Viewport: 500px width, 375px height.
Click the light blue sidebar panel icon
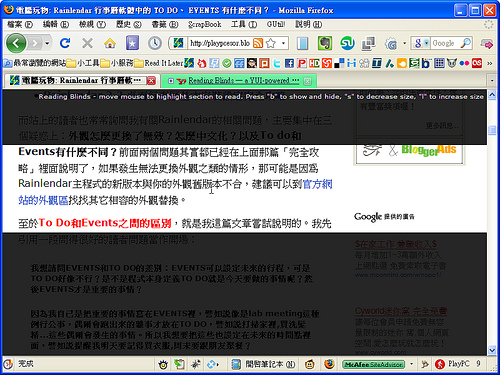[302, 43]
